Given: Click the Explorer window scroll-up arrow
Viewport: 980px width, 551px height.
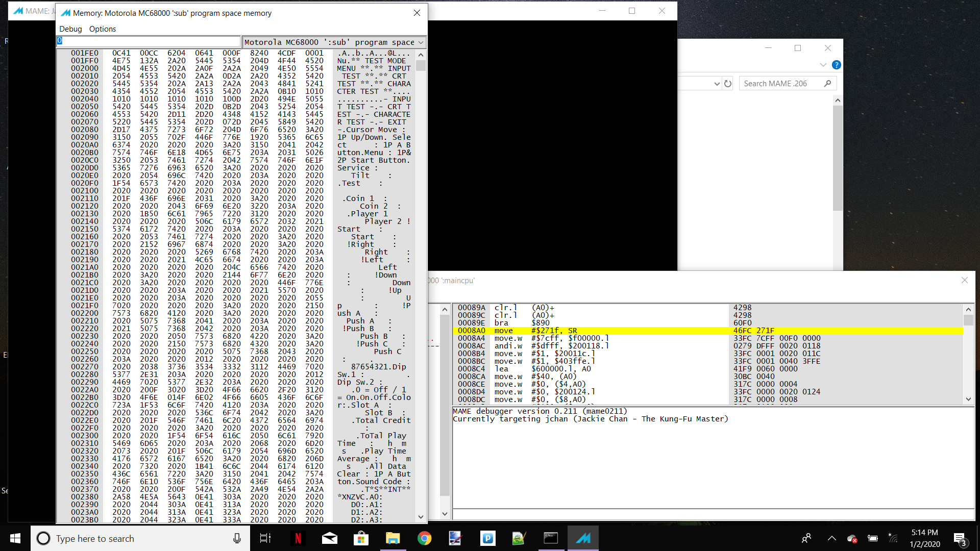Looking at the screenshot, I should tap(838, 101).
